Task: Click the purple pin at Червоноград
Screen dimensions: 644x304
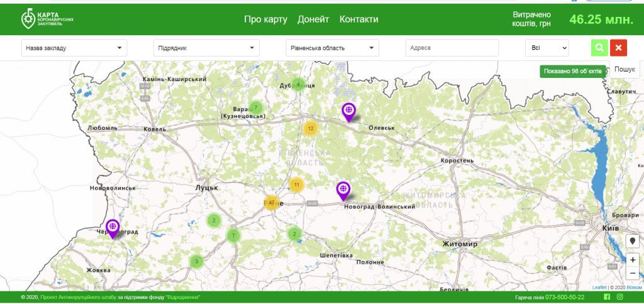Action: (x=113, y=228)
